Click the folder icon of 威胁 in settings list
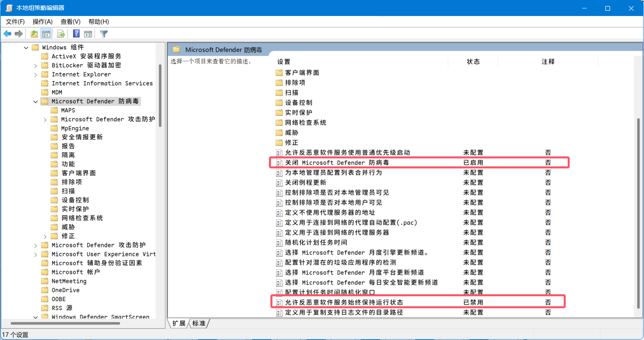Image resolution: width=644 pixels, height=340 pixels. coord(279,133)
